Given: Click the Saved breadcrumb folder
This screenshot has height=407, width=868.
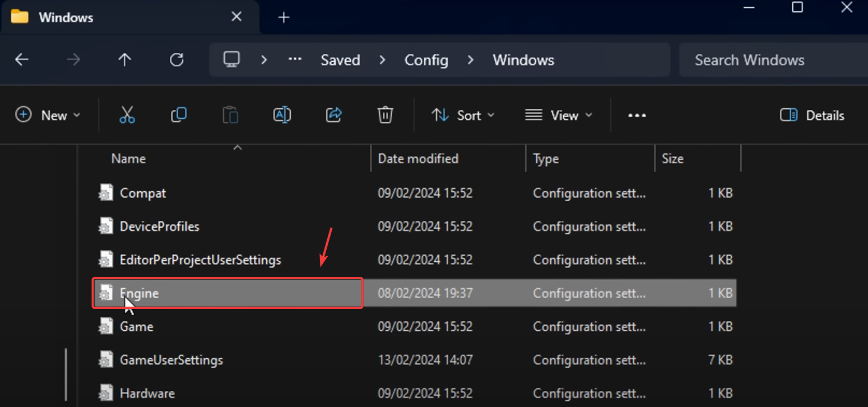Looking at the screenshot, I should (x=340, y=60).
